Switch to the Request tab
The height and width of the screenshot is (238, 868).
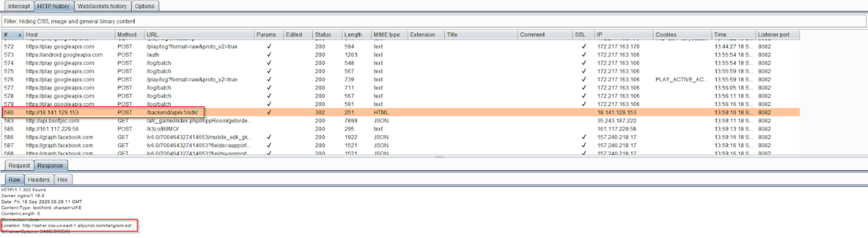click(19, 165)
